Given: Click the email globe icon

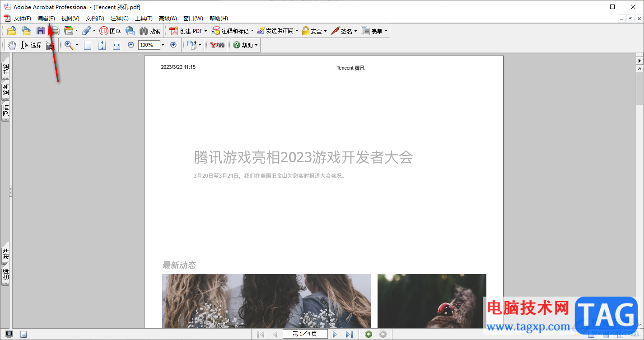Looking at the screenshot, I should pyautogui.click(x=130, y=31).
